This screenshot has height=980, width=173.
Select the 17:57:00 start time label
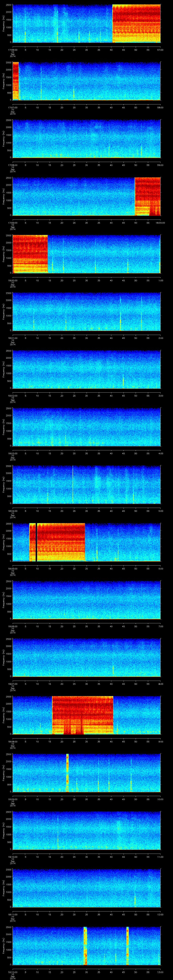[12, 107]
